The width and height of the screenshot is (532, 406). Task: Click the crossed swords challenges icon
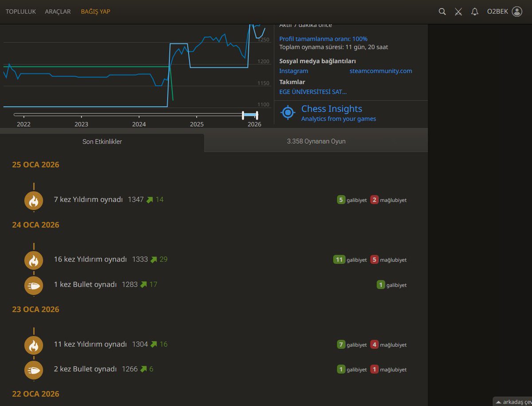click(x=458, y=12)
